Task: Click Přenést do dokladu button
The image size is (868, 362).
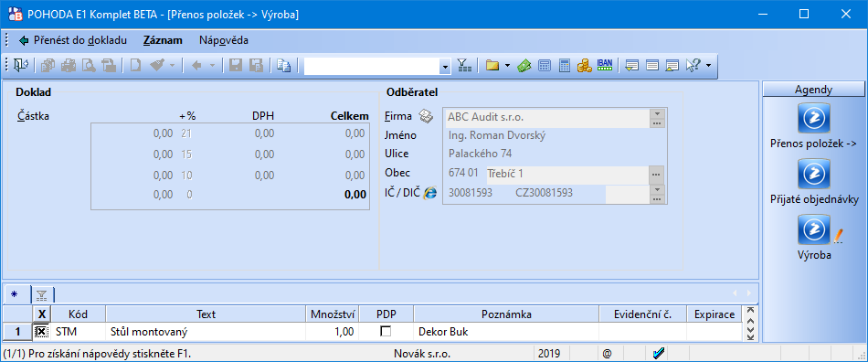Action: [x=72, y=40]
